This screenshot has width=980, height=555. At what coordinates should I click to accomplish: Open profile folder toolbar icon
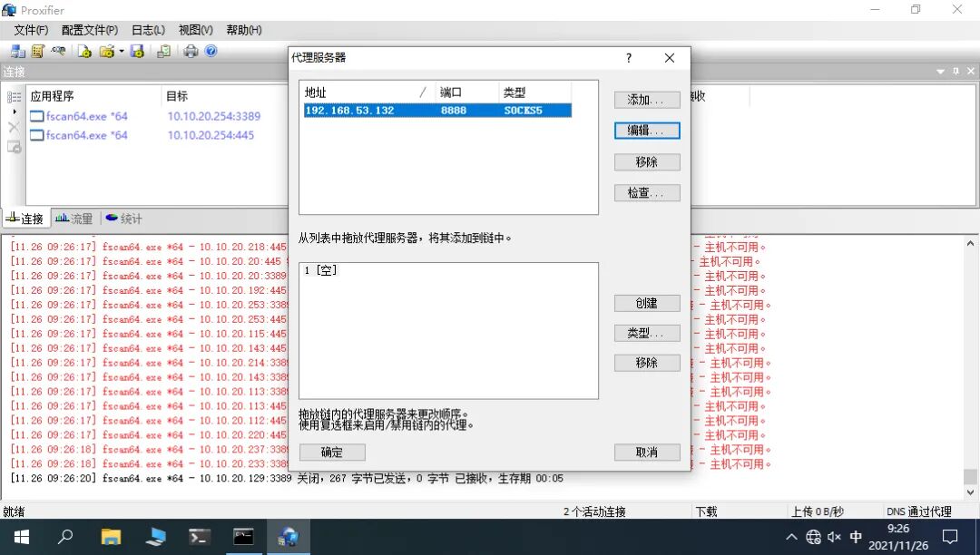pos(107,51)
